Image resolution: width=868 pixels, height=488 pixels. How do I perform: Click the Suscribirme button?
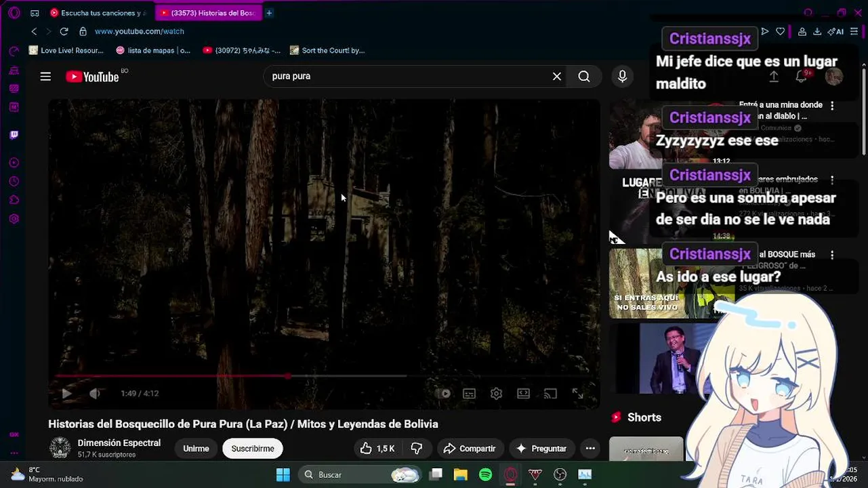click(x=253, y=449)
